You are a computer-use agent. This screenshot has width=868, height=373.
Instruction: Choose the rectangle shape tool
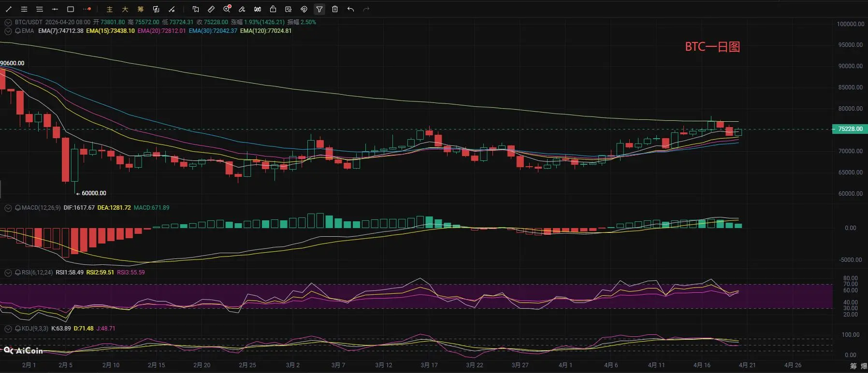[71, 9]
